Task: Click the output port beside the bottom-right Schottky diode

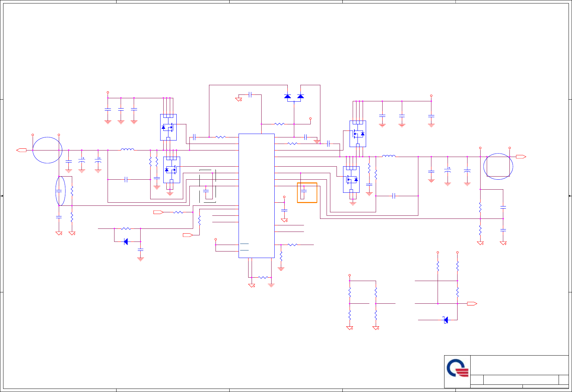Action: pos(472,304)
